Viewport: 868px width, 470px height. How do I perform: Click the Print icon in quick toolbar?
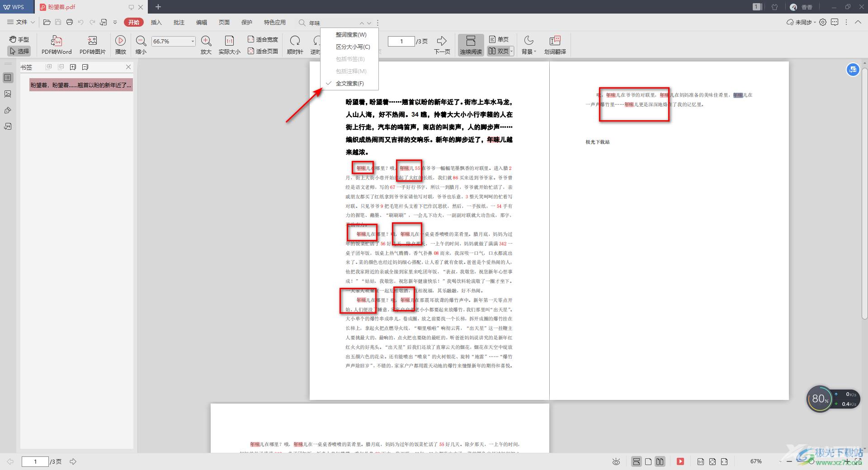[x=70, y=22]
